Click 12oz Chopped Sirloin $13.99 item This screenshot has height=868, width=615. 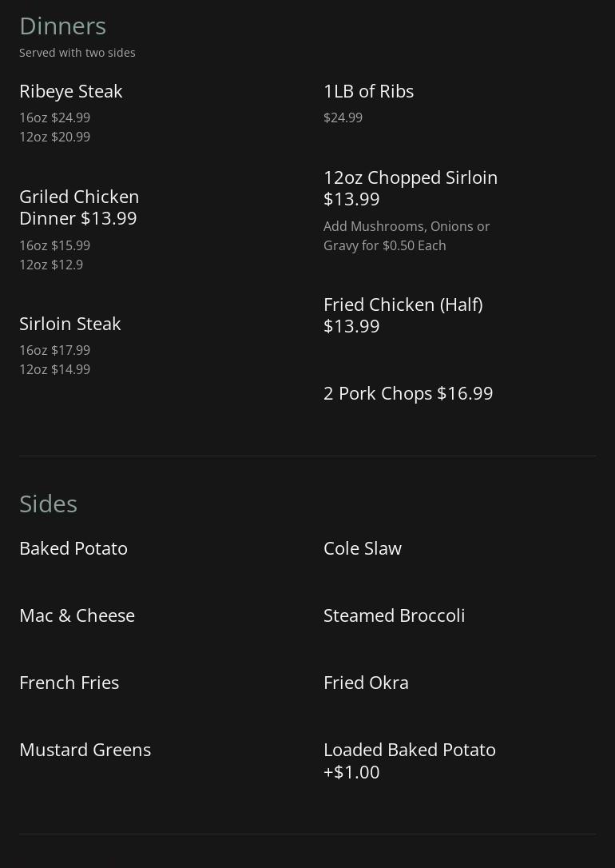[x=410, y=188]
